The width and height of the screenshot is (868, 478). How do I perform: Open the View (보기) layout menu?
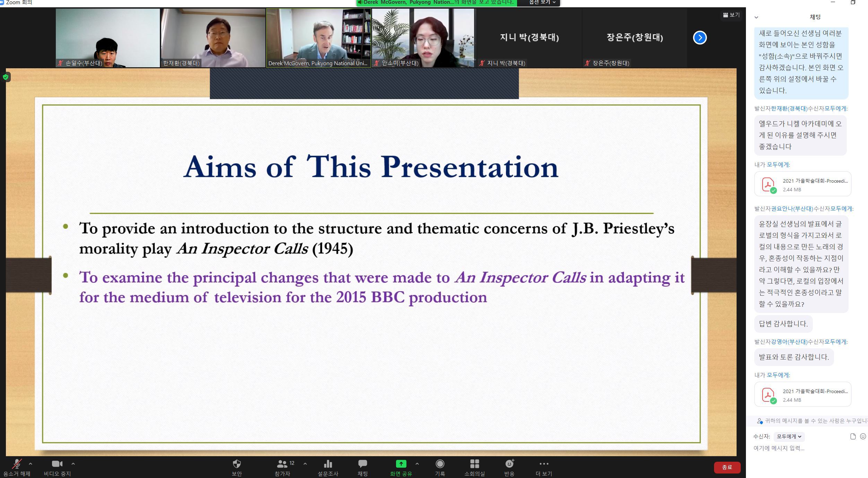click(731, 15)
